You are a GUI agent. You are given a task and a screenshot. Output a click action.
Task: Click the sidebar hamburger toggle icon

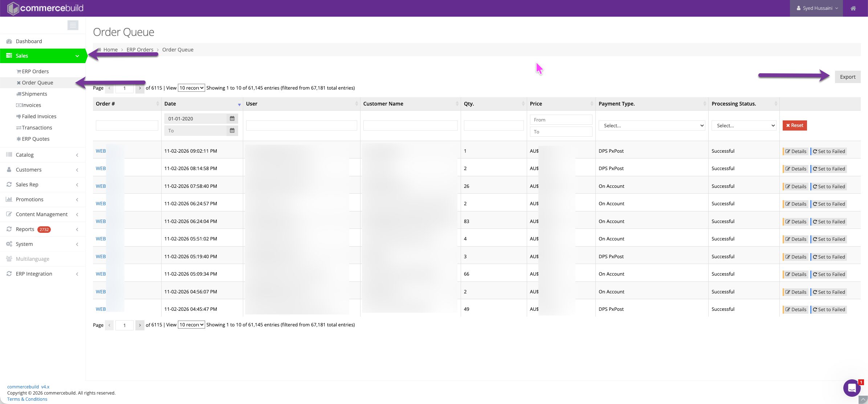tap(73, 25)
